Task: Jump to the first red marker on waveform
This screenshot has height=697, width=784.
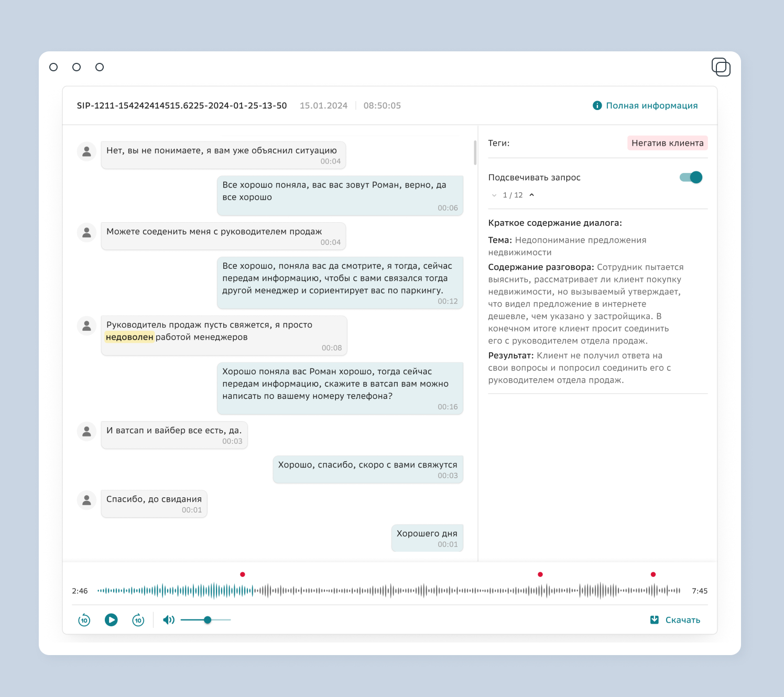Action: point(243,574)
